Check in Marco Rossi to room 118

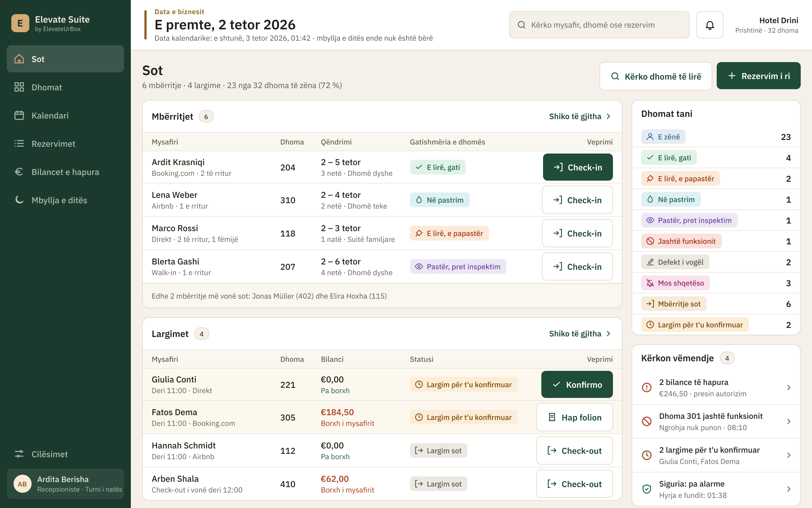577,233
